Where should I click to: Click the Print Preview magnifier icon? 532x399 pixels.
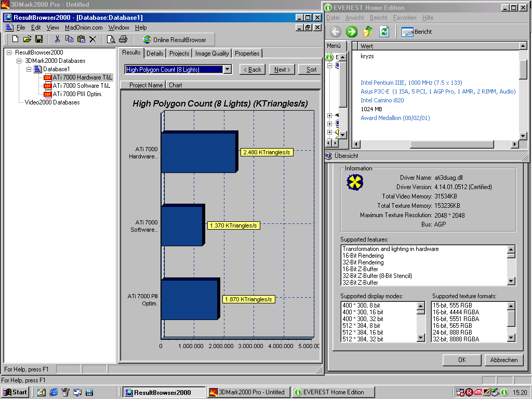[111, 39]
